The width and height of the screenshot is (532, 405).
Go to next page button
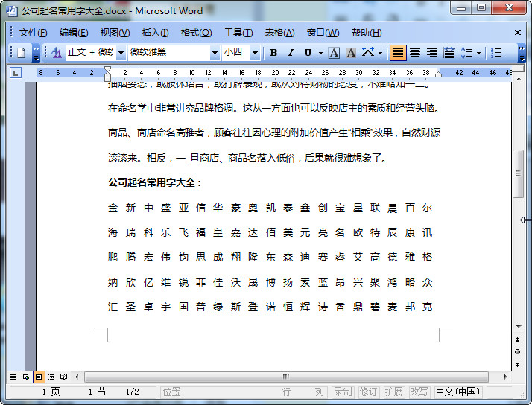517,365
